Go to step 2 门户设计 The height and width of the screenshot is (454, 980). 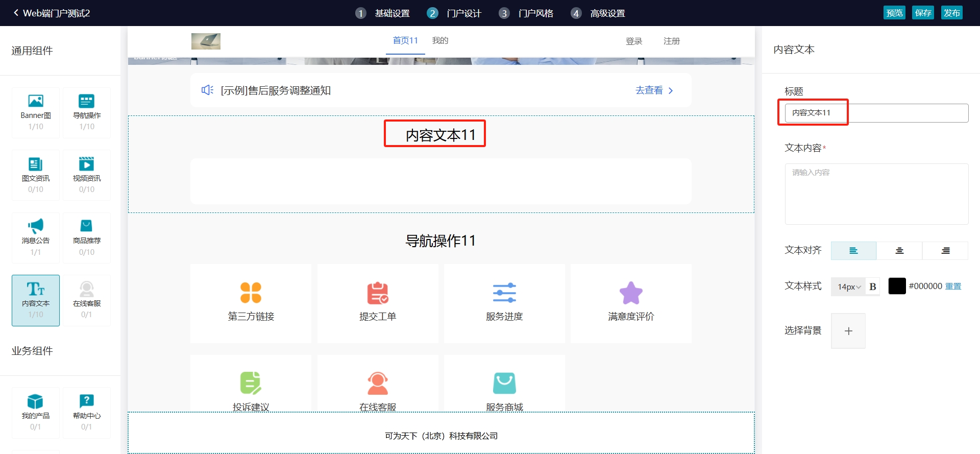[454, 13]
